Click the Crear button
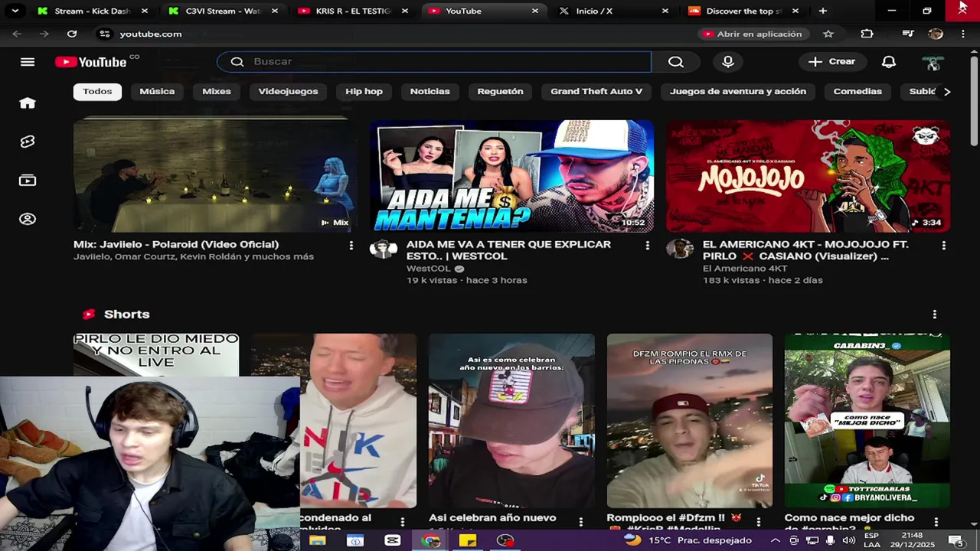This screenshot has height=551, width=980. 832,62
